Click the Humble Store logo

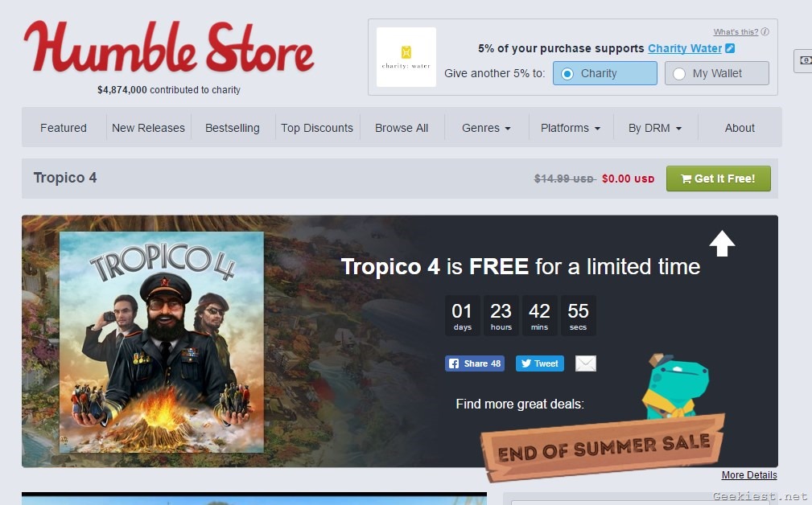point(169,47)
